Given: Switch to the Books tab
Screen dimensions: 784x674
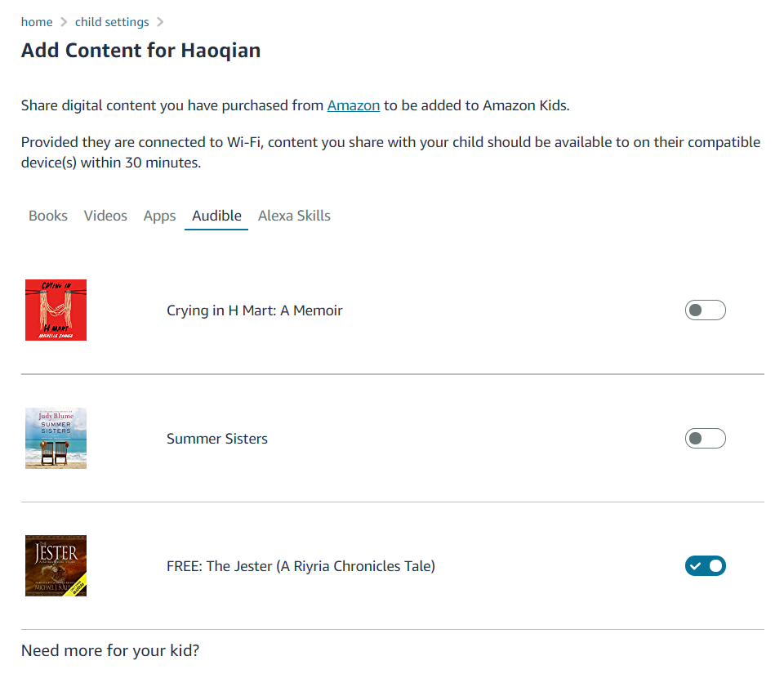Looking at the screenshot, I should [48, 216].
